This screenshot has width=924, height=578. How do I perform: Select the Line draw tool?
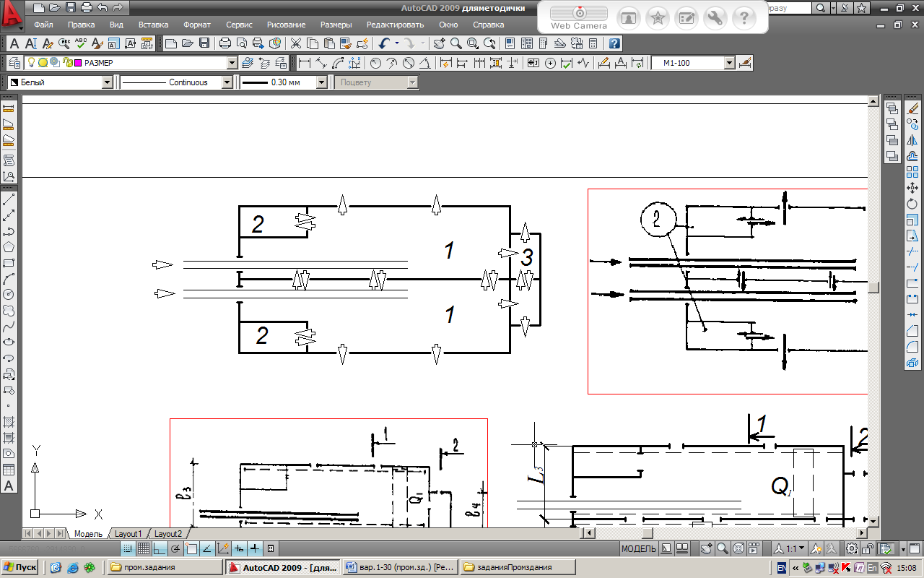click(9, 199)
